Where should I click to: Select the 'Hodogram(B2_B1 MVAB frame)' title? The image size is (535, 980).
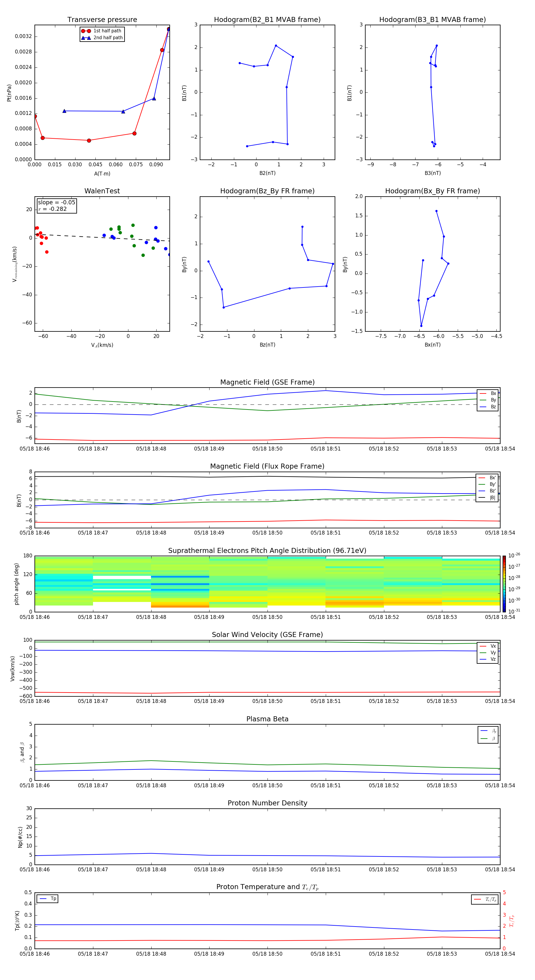click(x=267, y=20)
